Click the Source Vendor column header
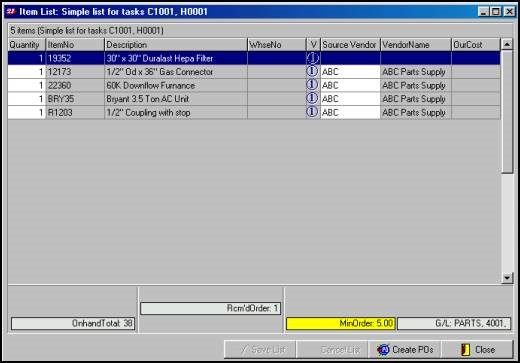The width and height of the screenshot is (520, 363). (x=350, y=45)
